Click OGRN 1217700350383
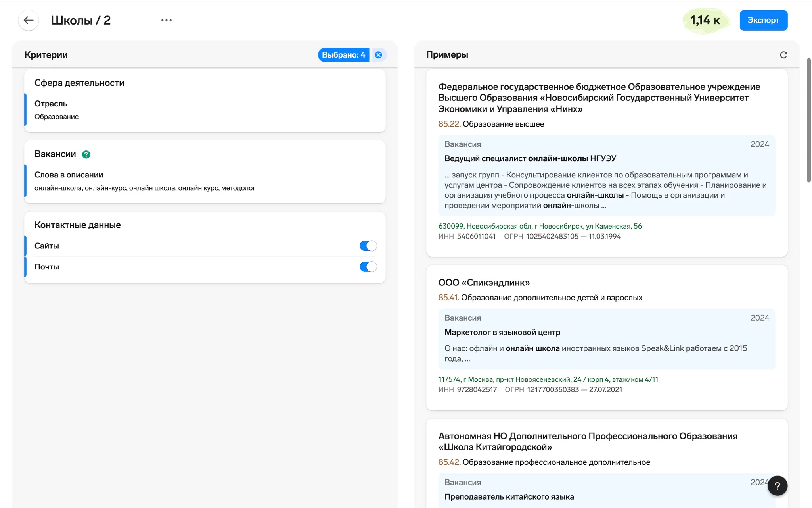812x508 pixels. tap(553, 390)
